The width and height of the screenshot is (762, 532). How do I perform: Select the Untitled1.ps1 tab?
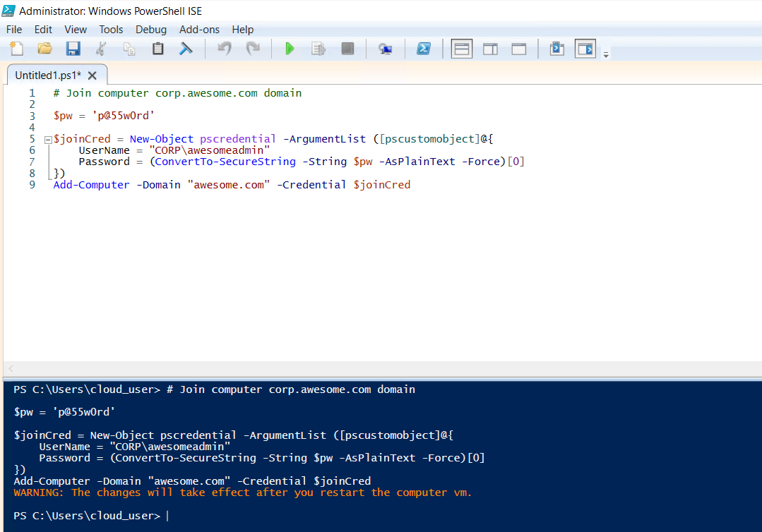[48, 75]
